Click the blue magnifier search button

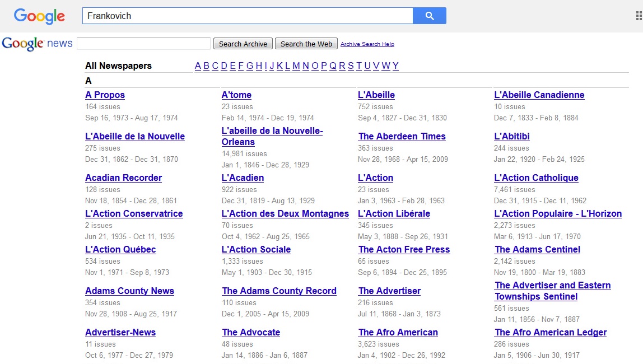coord(429,16)
